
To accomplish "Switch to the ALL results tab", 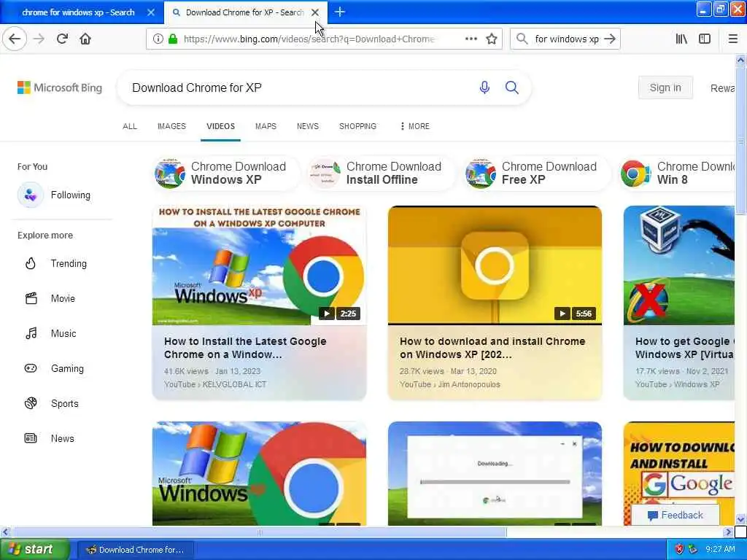I will (x=130, y=126).
